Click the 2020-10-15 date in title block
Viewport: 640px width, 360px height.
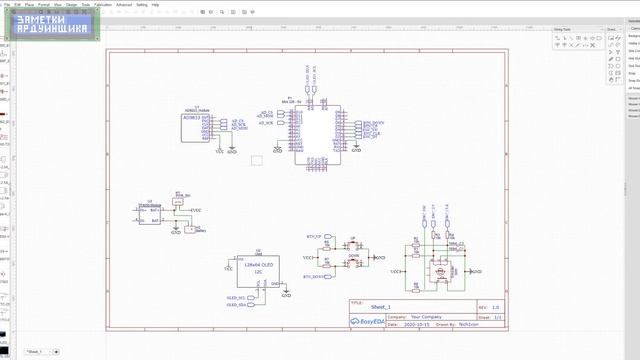417,324
